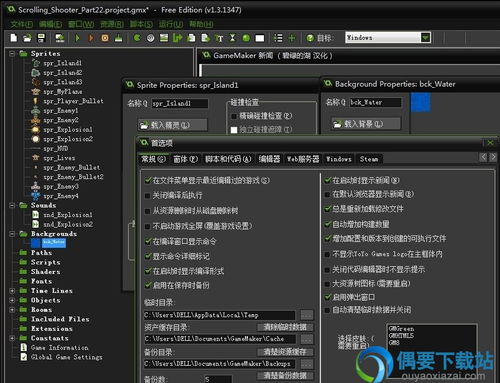This screenshot has height=383, width=500.
Task: Enable 关闭编译后执行 checkbox
Action: (148, 196)
